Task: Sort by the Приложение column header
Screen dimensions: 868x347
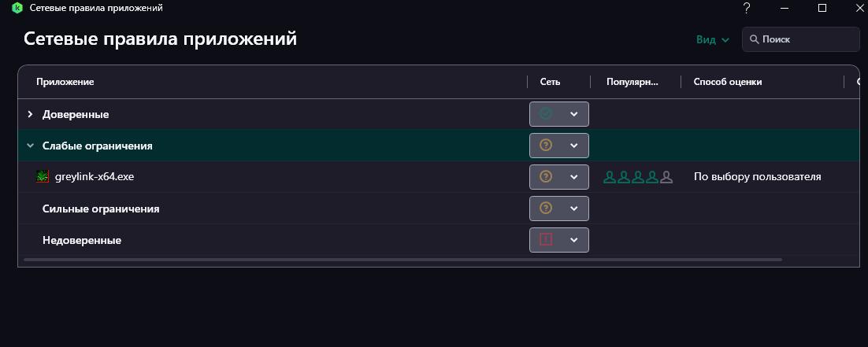Action: pyautogui.click(x=65, y=82)
